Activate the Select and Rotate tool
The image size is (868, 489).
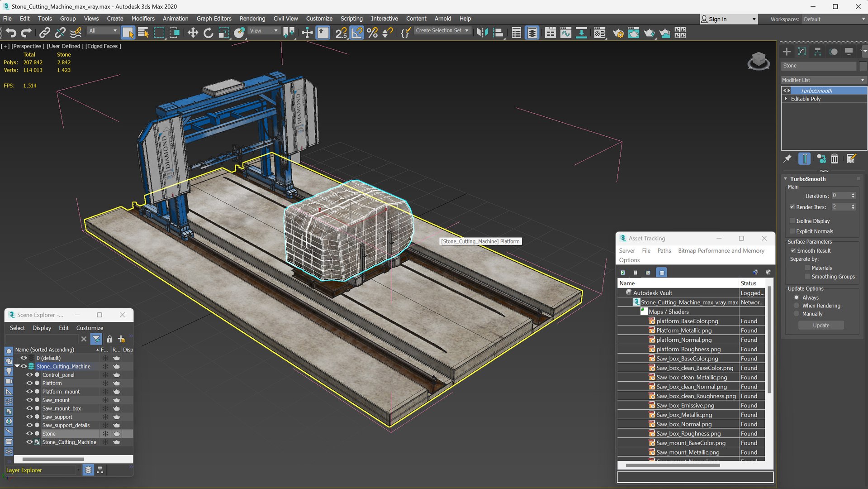(x=208, y=33)
